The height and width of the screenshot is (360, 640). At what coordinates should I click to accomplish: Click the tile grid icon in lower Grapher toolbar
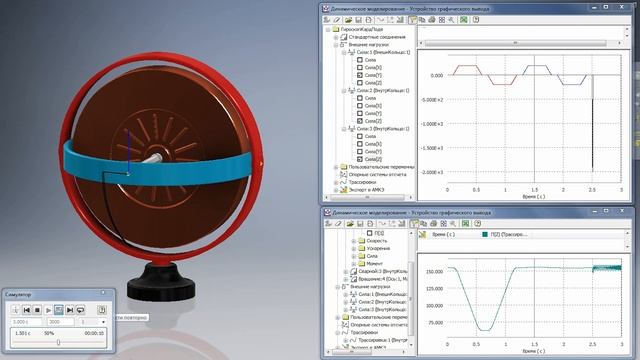443,224
